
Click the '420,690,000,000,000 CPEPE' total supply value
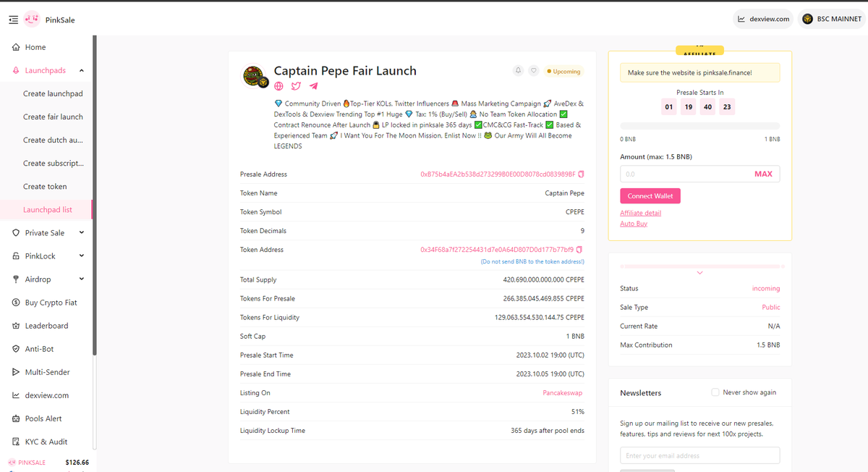543,280
